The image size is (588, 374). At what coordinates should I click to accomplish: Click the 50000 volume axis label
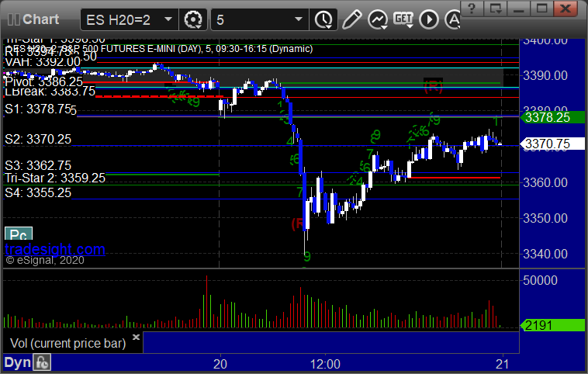pyautogui.click(x=541, y=281)
